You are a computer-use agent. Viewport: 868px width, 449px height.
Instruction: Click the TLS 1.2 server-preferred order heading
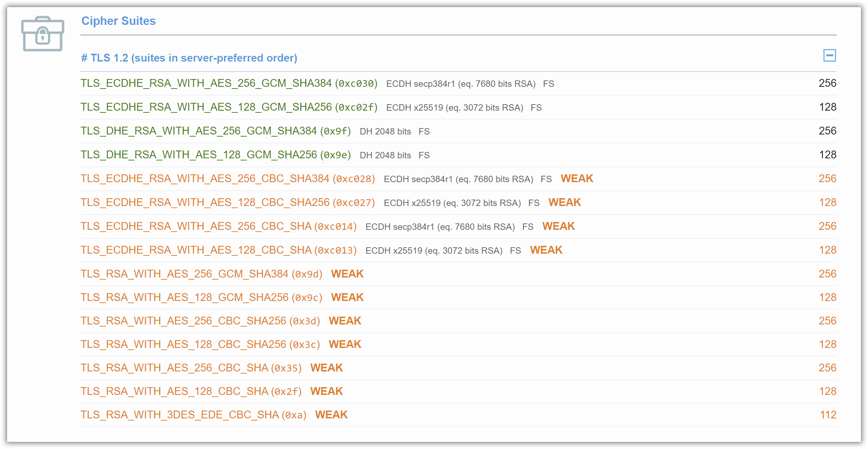[x=189, y=58]
